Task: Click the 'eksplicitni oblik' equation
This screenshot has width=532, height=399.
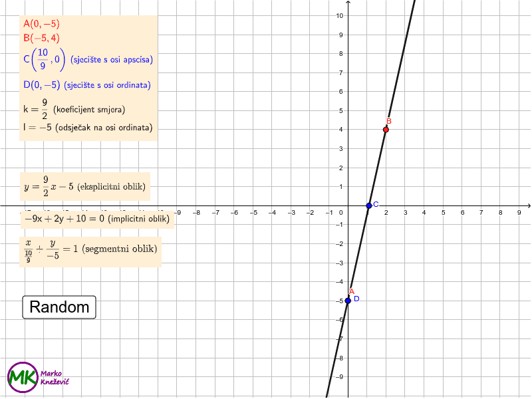Action: click(x=85, y=187)
